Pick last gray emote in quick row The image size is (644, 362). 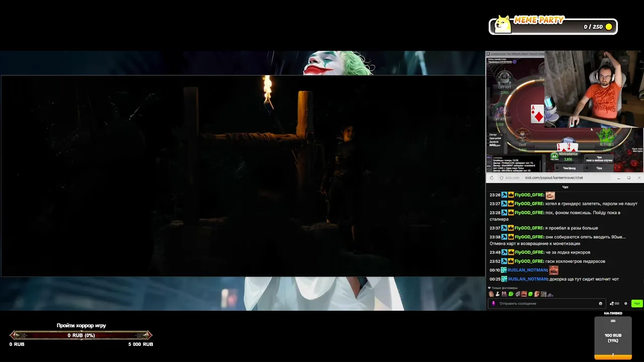[x=550, y=295]
